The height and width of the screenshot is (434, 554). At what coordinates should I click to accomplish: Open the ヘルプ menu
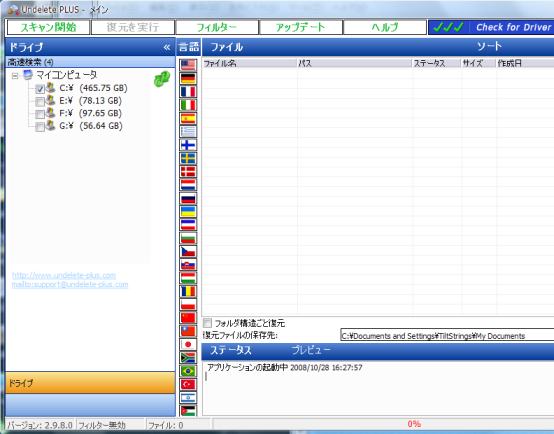point(385,27)
